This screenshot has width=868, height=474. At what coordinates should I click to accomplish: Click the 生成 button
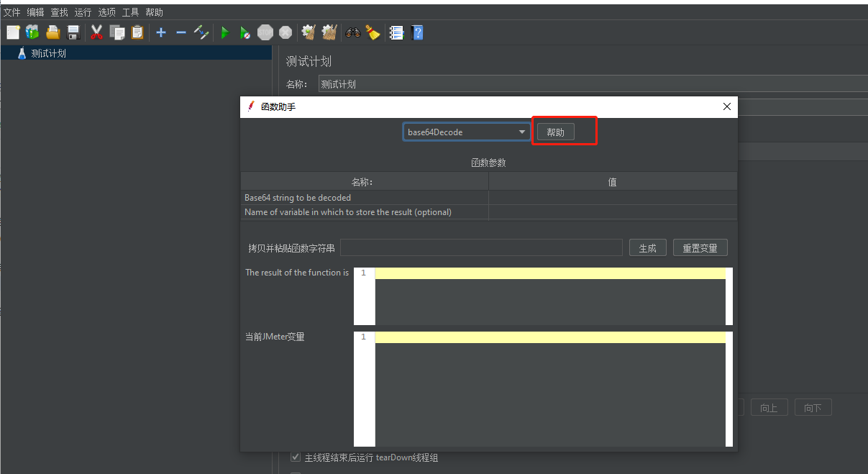648,248
